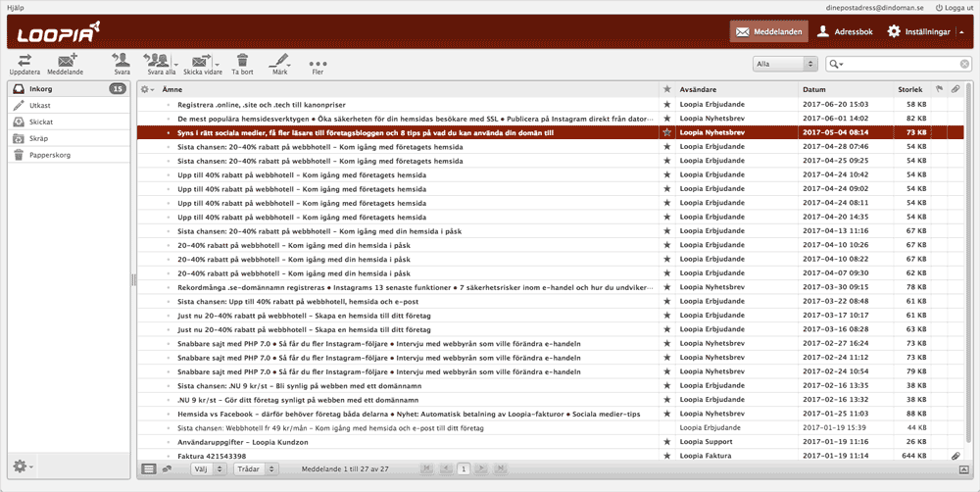Screen dimensions: 980x492
Task: Switch to list view icon in footer
Action: [x=148, y=468]
